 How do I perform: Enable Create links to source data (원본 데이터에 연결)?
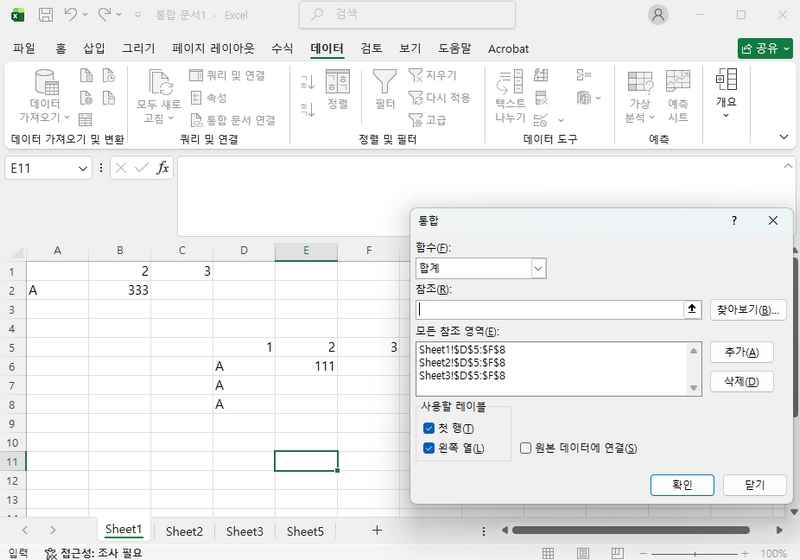point(526,448)
